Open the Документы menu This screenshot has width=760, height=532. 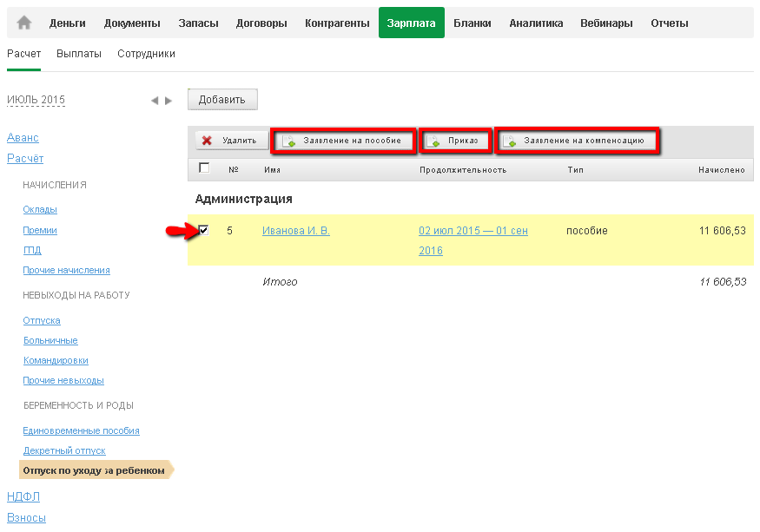(132, 23)
